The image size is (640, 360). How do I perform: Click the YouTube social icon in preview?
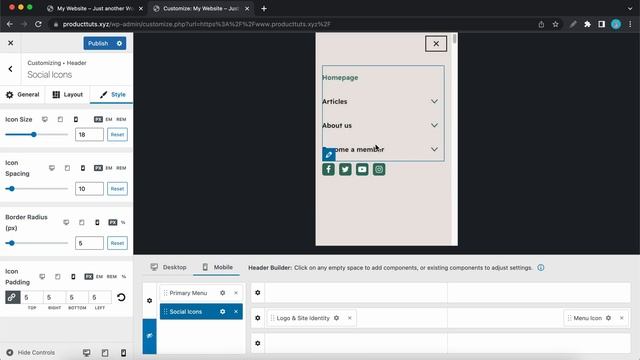[362, 169]
